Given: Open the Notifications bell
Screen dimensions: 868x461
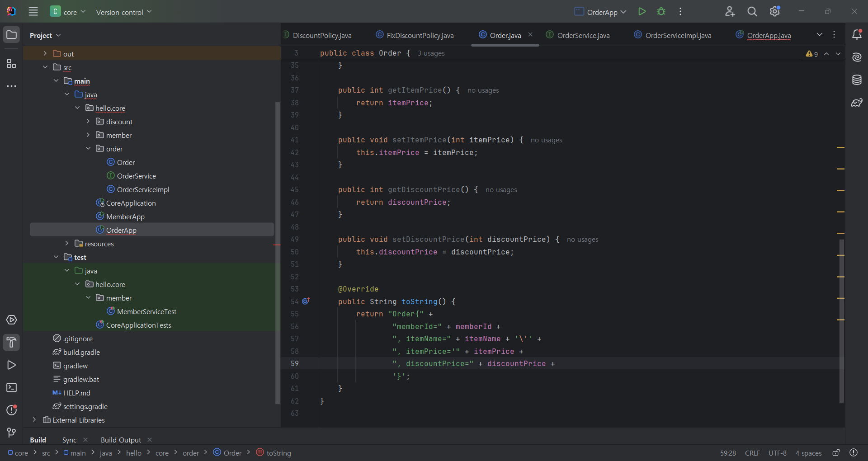Looking at the screenshot, I should pos(857,34).
